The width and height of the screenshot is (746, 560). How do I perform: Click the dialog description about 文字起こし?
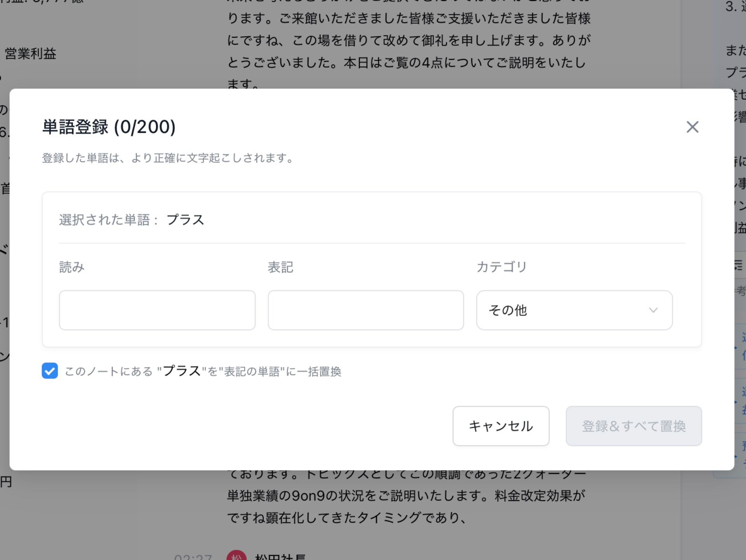168,158
